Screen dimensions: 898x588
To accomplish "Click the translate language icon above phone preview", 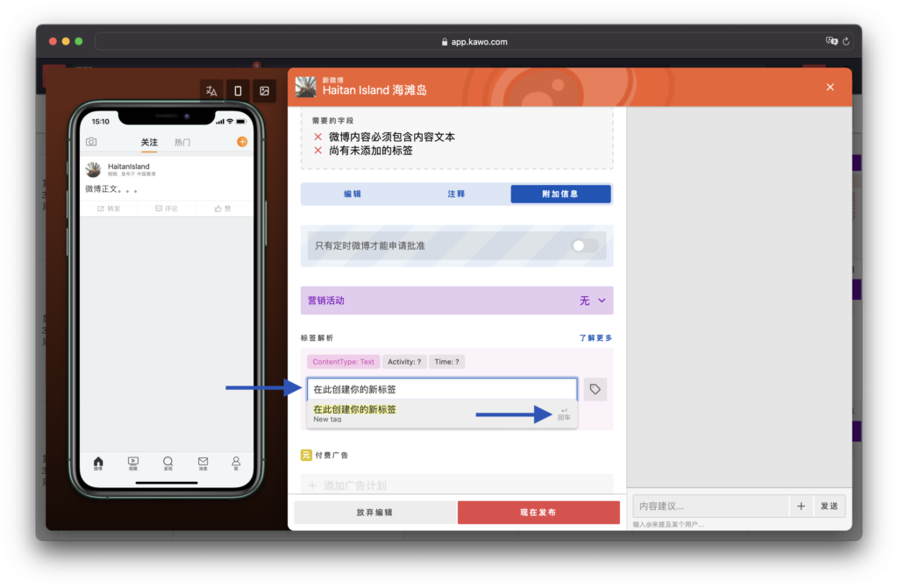I will tap(210, 91).
